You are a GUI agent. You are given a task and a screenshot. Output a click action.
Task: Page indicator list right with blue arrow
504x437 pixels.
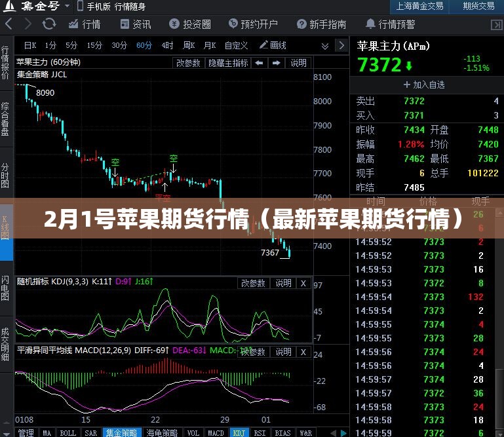[343, 433]
